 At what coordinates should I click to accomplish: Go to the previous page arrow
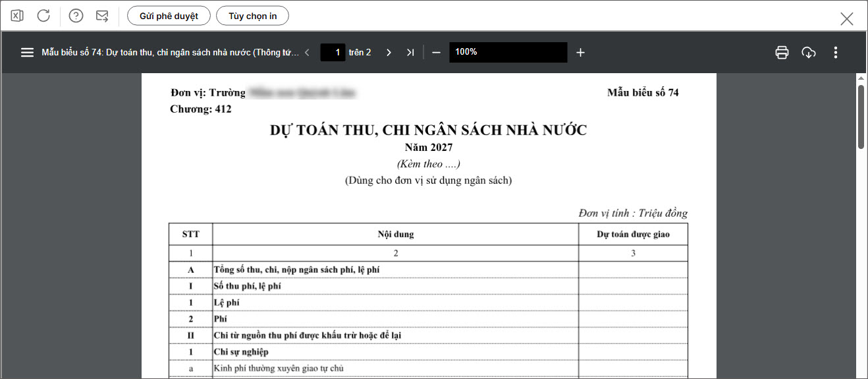[x=307, y=52]
